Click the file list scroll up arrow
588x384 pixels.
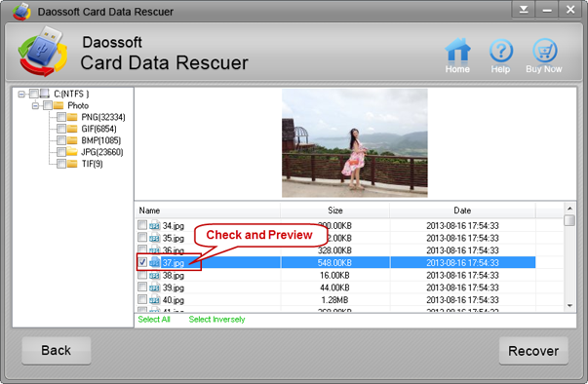[569, 209]
